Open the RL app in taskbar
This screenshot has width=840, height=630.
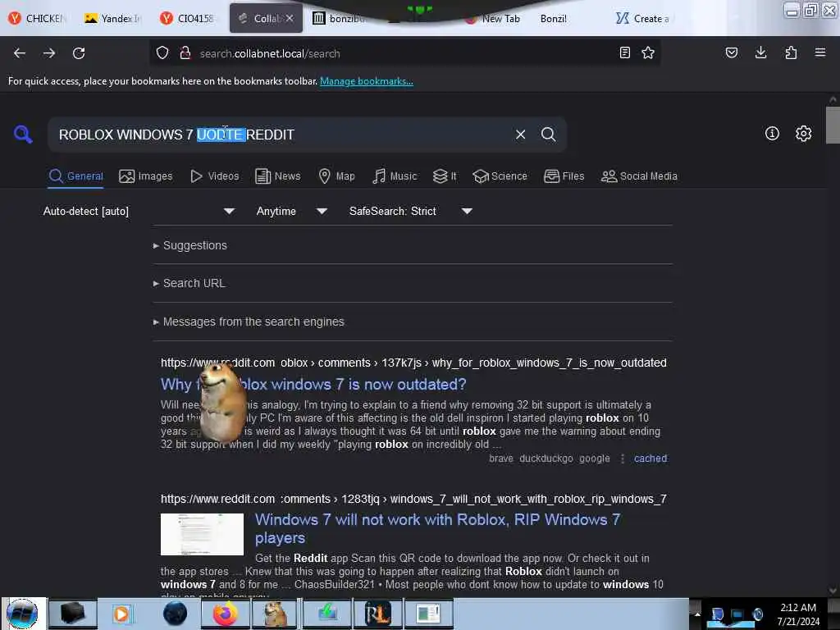[377, 614]
